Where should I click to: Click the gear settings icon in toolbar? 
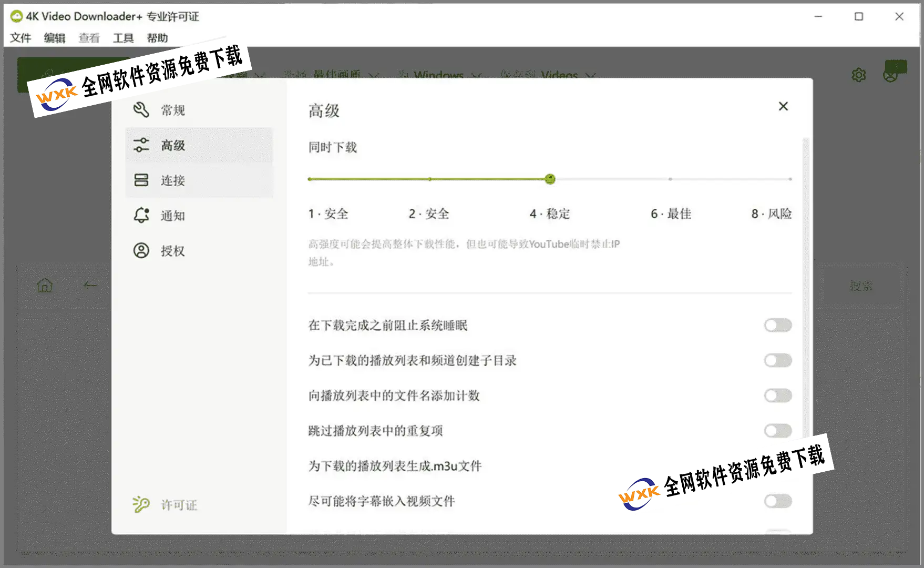[859, 75]
